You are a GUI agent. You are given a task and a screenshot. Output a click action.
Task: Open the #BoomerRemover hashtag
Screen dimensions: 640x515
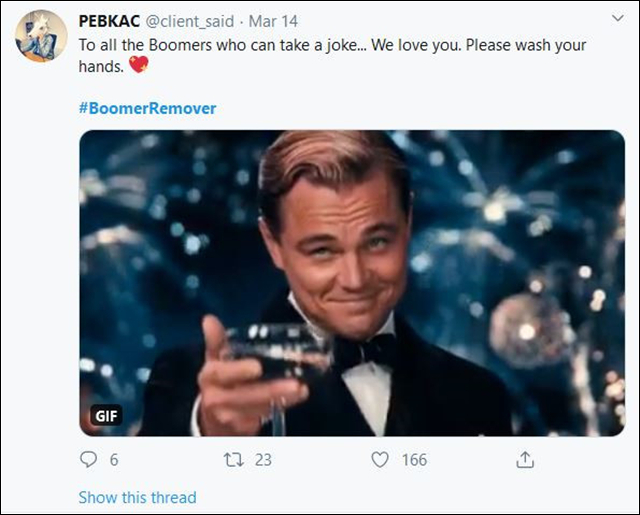[147, 107]
